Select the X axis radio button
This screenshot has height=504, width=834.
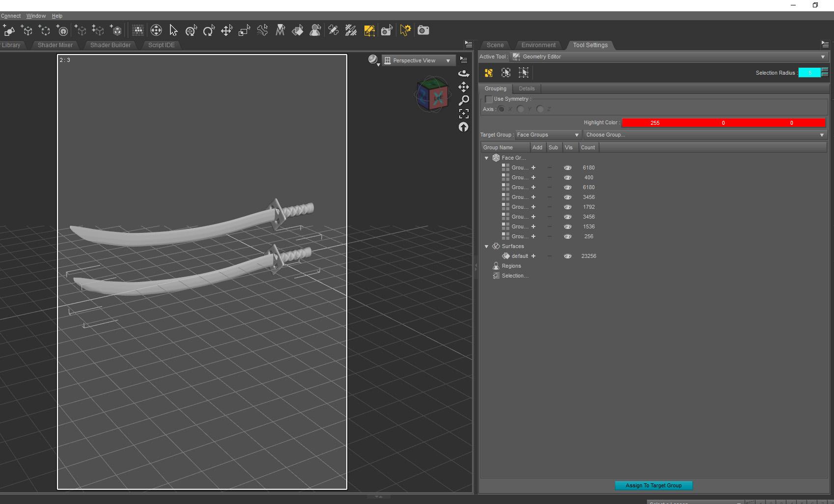(x=501, y=109)
